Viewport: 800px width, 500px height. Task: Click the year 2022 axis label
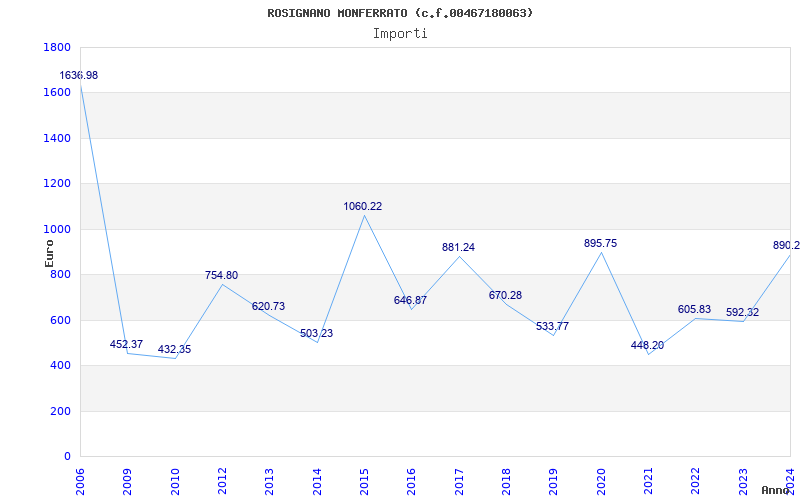pyautogui.click(x=696, y=481)
